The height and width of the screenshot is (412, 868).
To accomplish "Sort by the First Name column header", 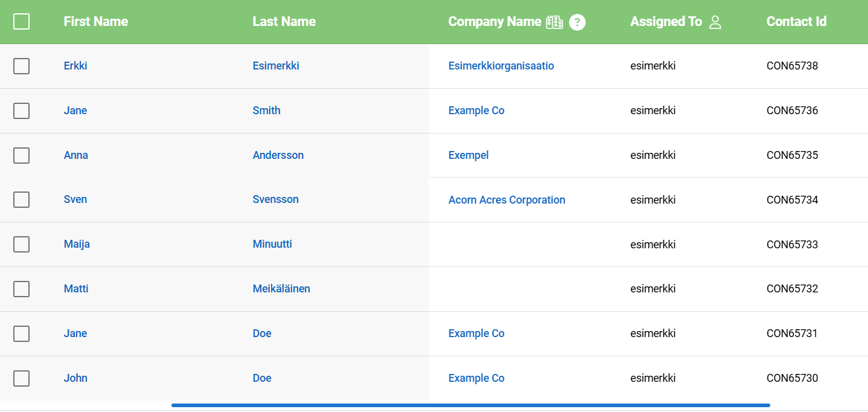I will point(95,21).
